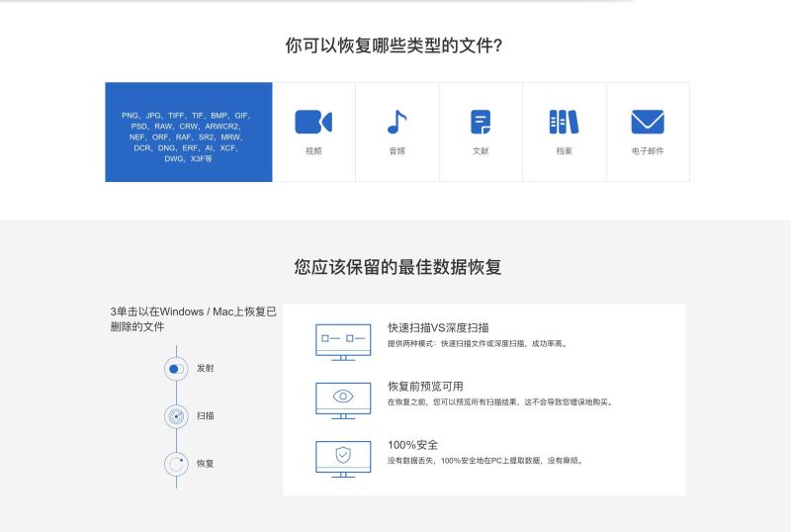
Task: Open the 电子邮件 category label
Action: click(x=648, y=151)
